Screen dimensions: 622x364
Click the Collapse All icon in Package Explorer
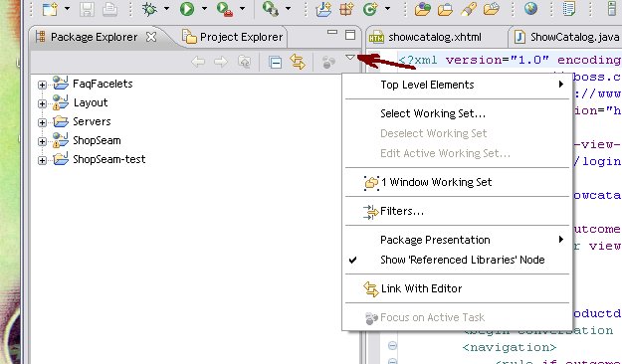click(x=275, y=62)
